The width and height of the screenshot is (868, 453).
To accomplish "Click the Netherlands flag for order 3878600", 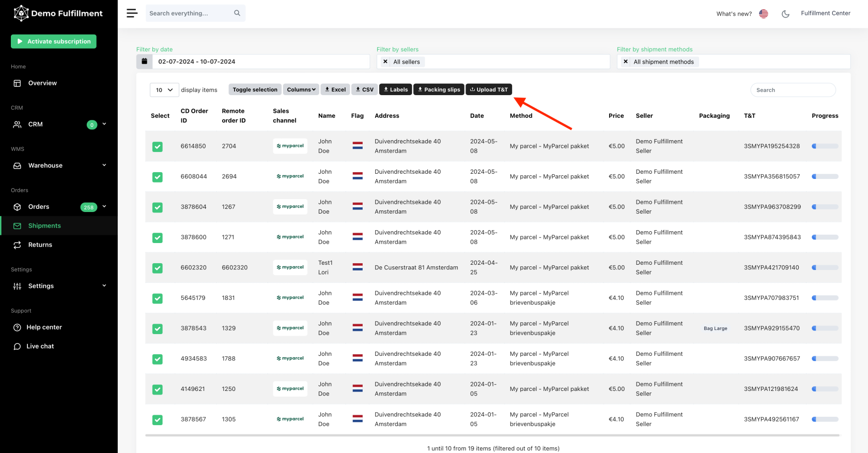I will coord(358,237).
